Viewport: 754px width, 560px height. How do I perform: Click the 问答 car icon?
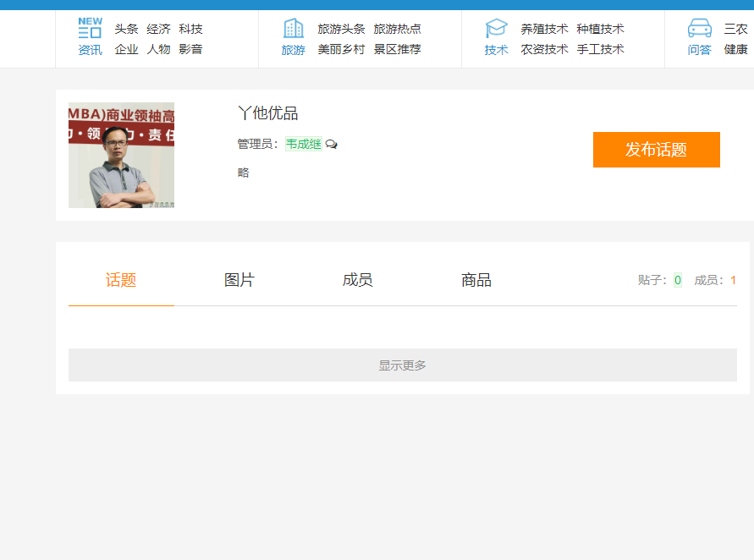tap(699, 28)
